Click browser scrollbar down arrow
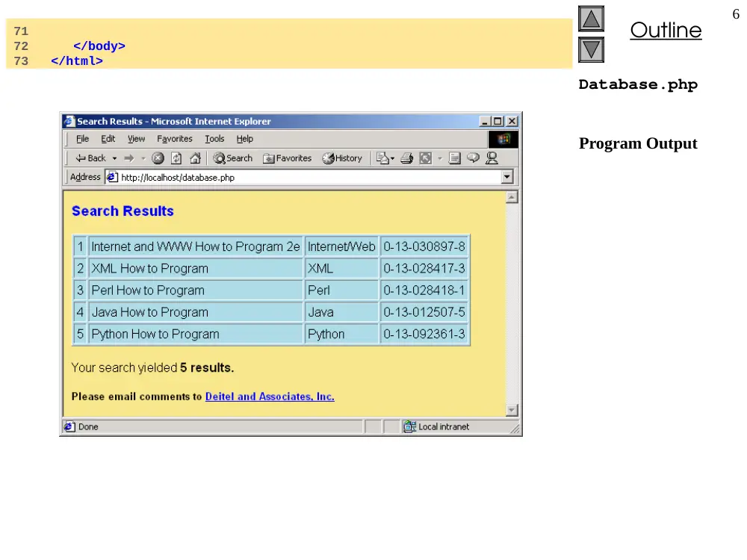747x560 pixels. point(512,410)
